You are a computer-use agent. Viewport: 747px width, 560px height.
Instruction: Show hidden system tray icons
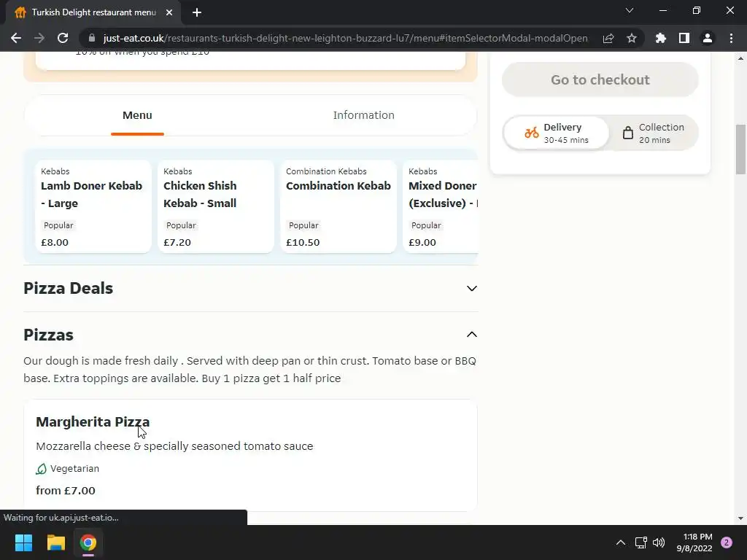(x=621, y=542)
